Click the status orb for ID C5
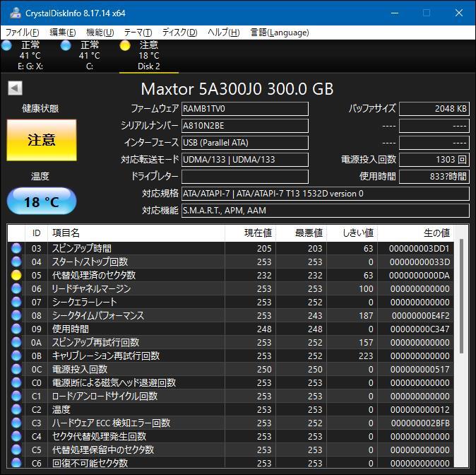 16,450
